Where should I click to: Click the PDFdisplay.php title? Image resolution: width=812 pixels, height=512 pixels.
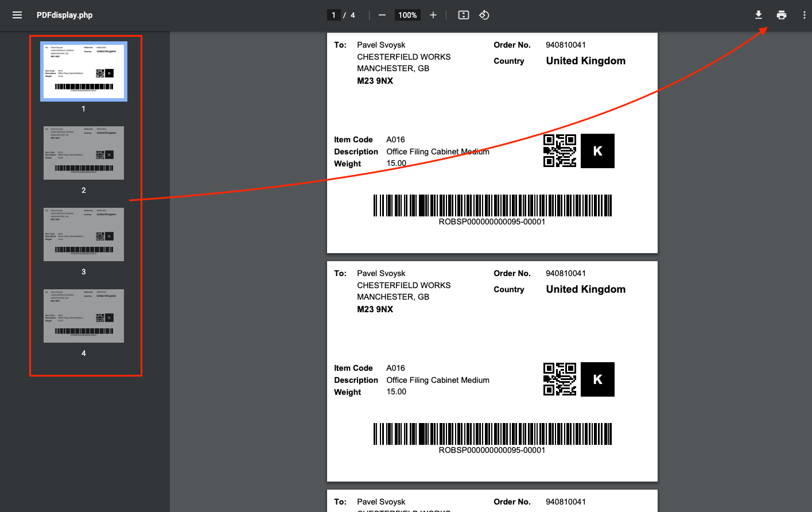click(64, 15)
